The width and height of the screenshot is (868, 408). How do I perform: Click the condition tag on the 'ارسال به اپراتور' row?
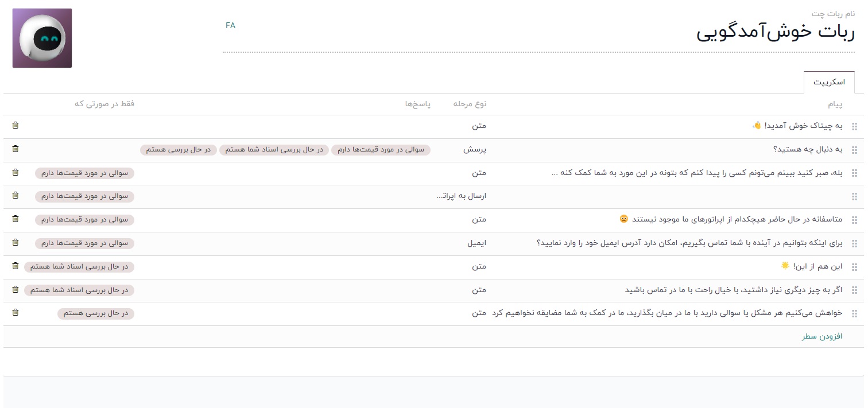[x=84, y=196]
